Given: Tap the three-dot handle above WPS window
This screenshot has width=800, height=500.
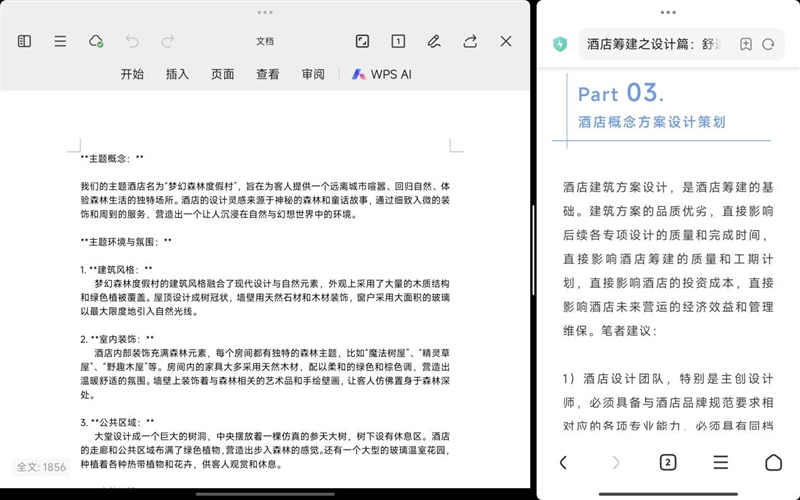Looking at the screenshot, I should [x=265, y=12].
